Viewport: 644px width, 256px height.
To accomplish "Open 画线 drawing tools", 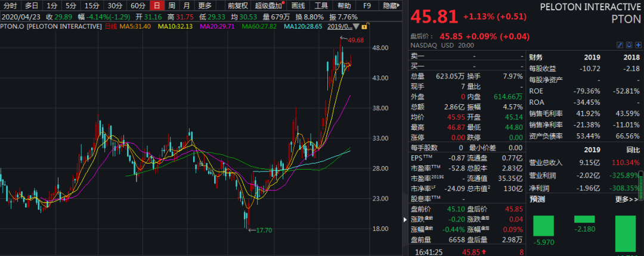I will pyautogui.click(x=298, y=5).
